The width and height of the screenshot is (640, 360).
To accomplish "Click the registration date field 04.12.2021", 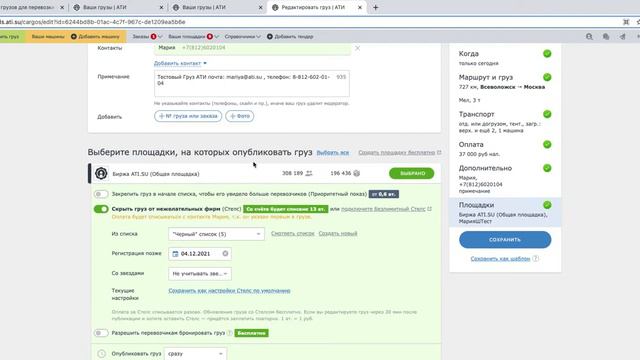I will [x=200, y=254].
